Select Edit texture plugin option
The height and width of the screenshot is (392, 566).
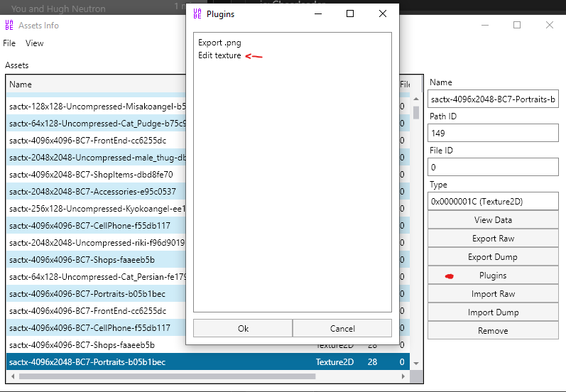coord(219,55)
